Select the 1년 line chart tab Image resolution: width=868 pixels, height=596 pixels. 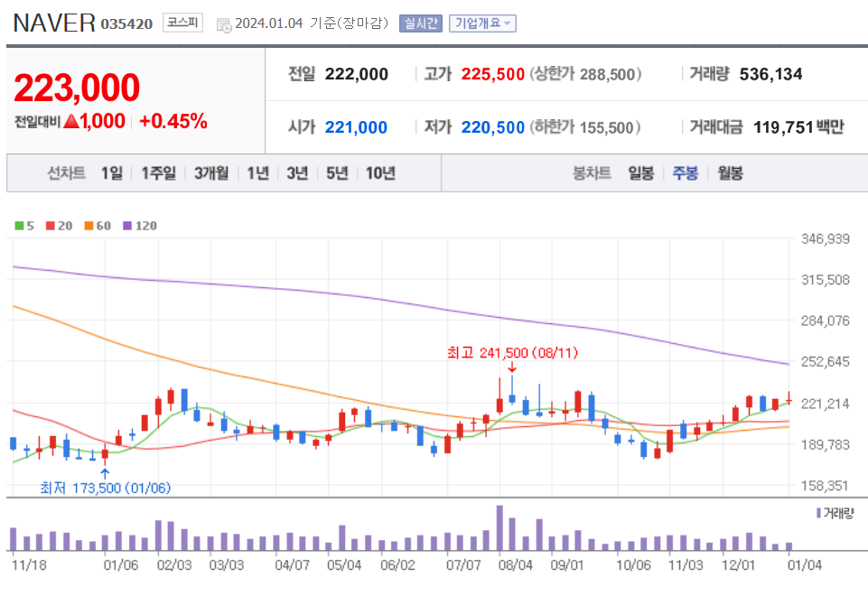[x=258, y=173]
